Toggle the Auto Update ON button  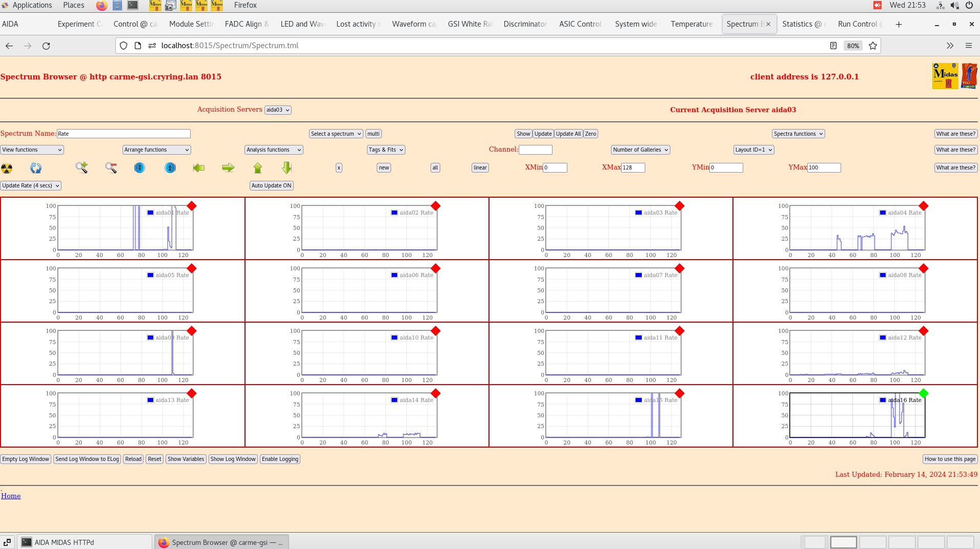pos(271,186)
